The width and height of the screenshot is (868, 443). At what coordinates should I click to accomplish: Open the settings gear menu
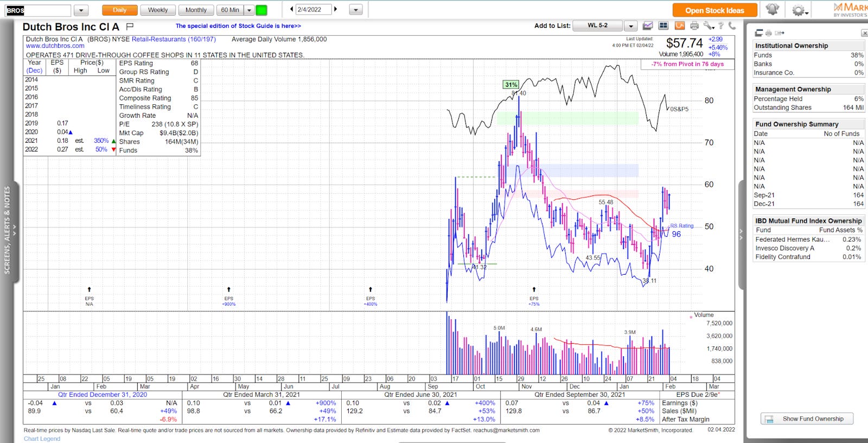tap(799, 10)
